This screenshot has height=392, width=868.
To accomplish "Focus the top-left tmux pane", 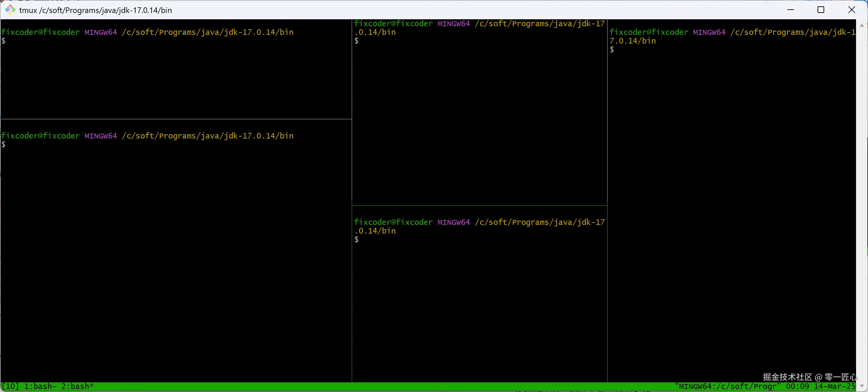I will pos(175,78).
